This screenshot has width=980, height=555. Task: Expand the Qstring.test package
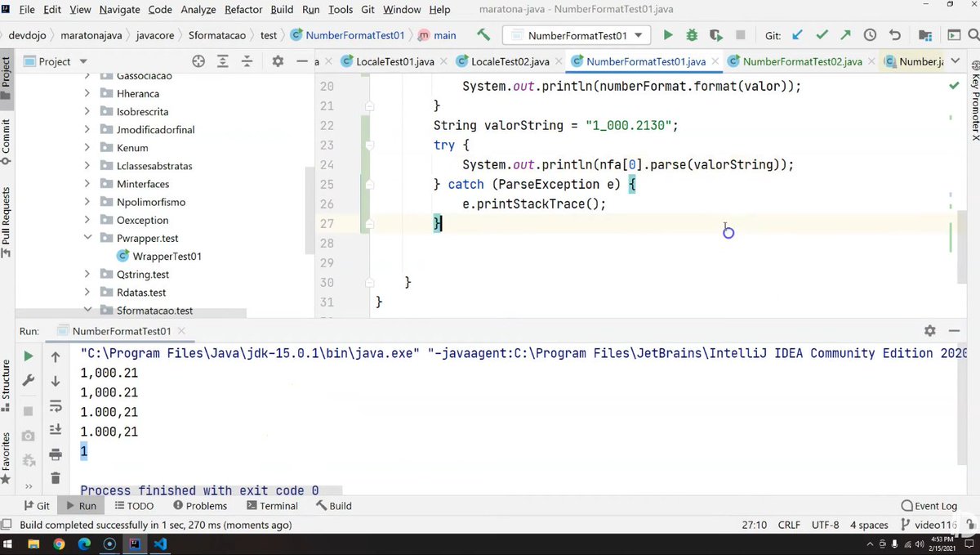tap(87, 274)
